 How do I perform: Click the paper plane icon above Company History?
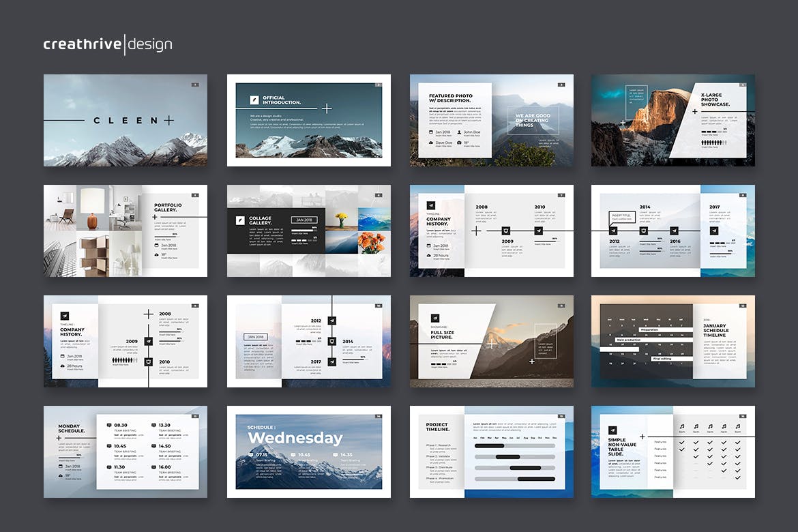click(x=431, y=205)
